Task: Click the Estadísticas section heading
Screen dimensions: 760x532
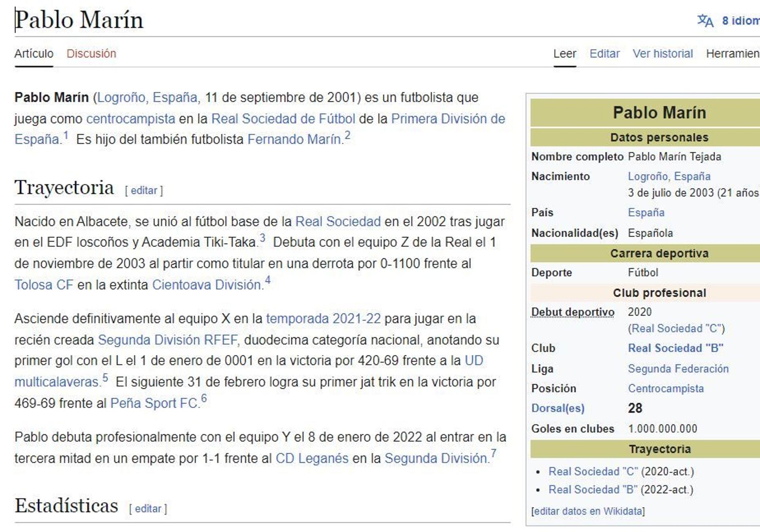Action: pos(66,506)
